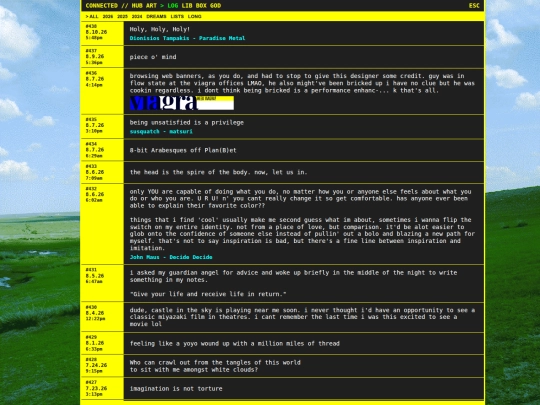
Task: Open the HUB section in top nav
Action: point(137,6)
